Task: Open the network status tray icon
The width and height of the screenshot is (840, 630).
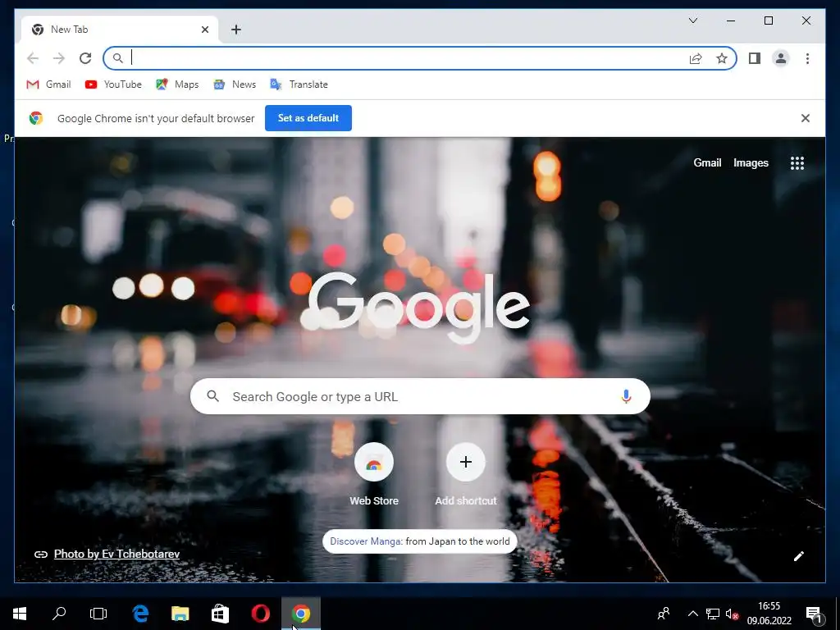Action: [x=713, y=614]
